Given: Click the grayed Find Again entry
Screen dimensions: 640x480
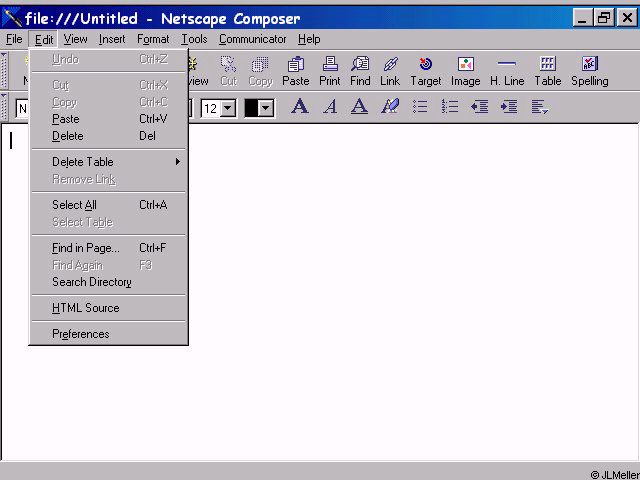Looking at the screenshot, I should tap(109, 265).
